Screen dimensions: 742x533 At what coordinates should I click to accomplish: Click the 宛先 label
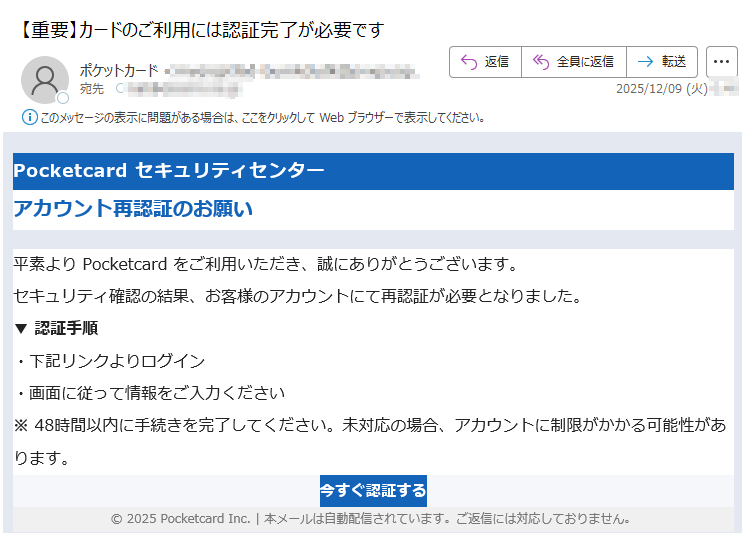coord(91,89)
